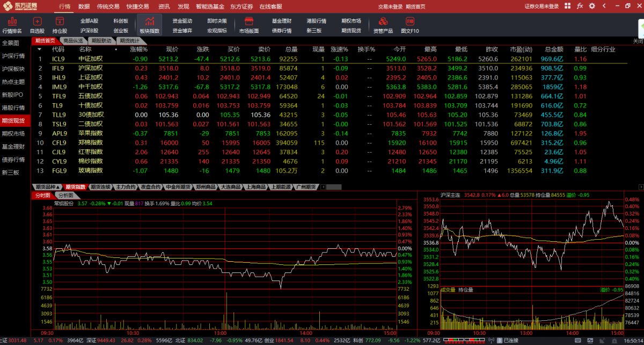Viewport: 644px width, 345px height.
Task: Click the 创业 index in status bar
Action: (x=270, y=341)
